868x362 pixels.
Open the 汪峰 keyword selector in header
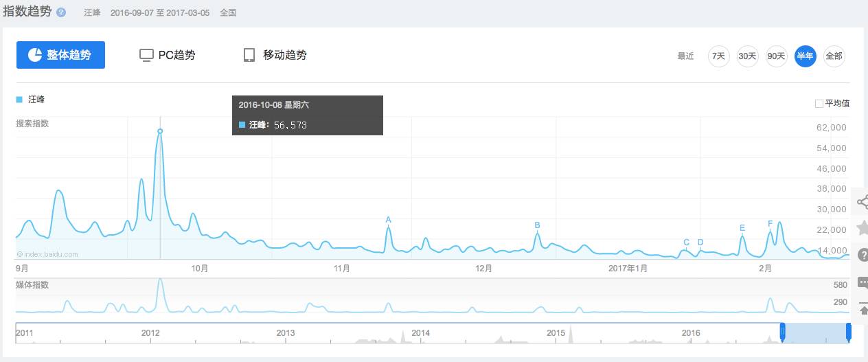tap(92, 12)
